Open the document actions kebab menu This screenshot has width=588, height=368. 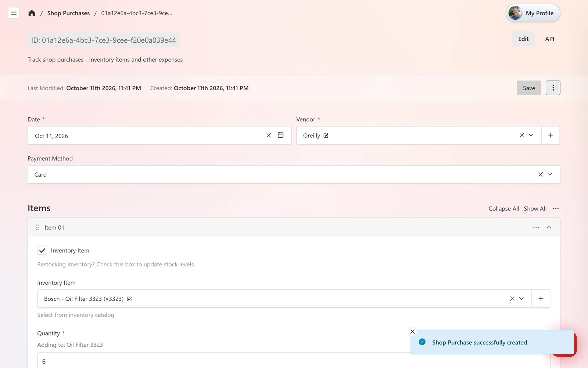click(x=553, y=88)
